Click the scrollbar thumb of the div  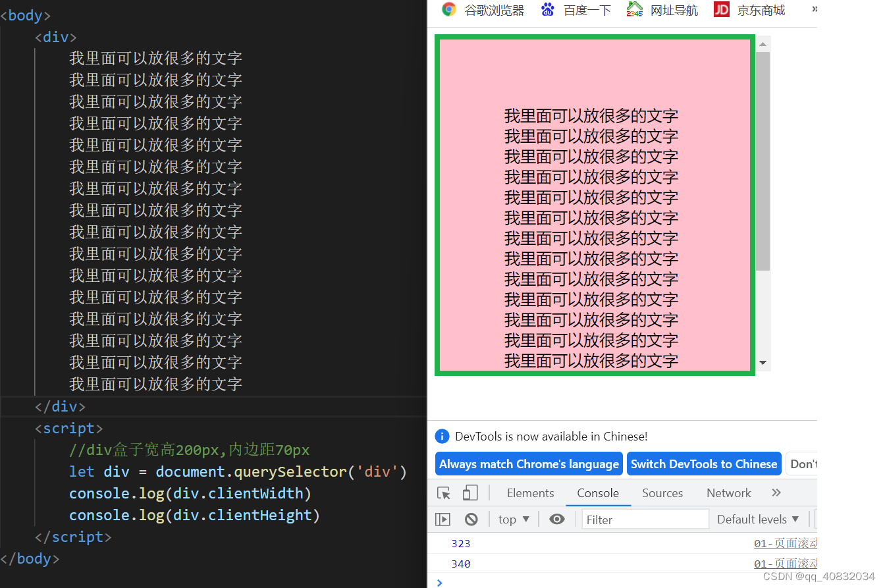point(763,161)
